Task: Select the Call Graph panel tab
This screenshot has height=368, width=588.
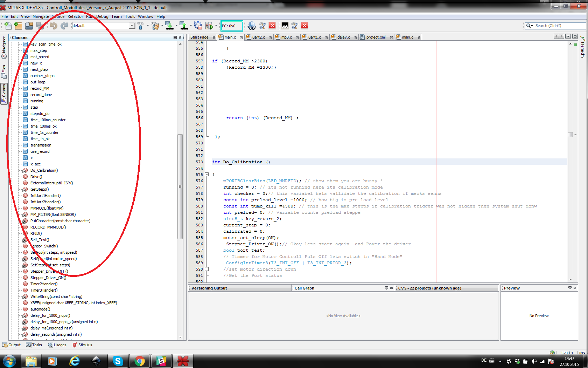Action: 304,288
